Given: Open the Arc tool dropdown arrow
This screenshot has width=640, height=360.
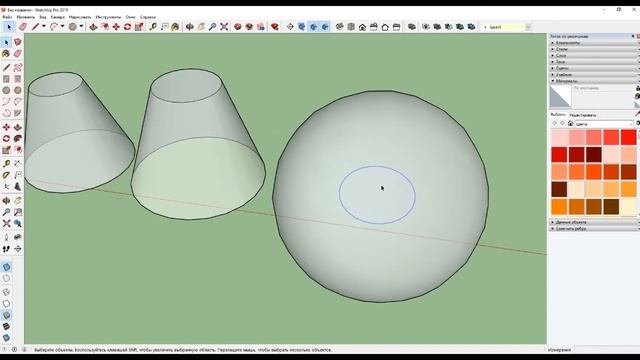Looking at the screenshot, I should coord(62,27).
